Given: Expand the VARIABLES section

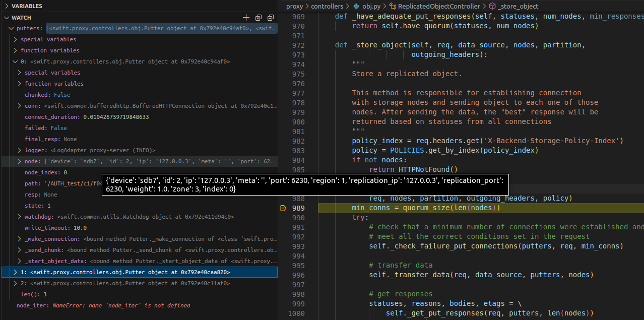Looking at the screenshot, I should tap(6, 6).
